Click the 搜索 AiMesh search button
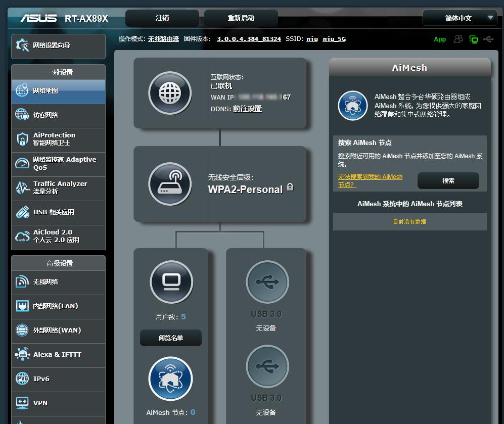This screenshot has height=424, width=504. [x=448, y=180]
